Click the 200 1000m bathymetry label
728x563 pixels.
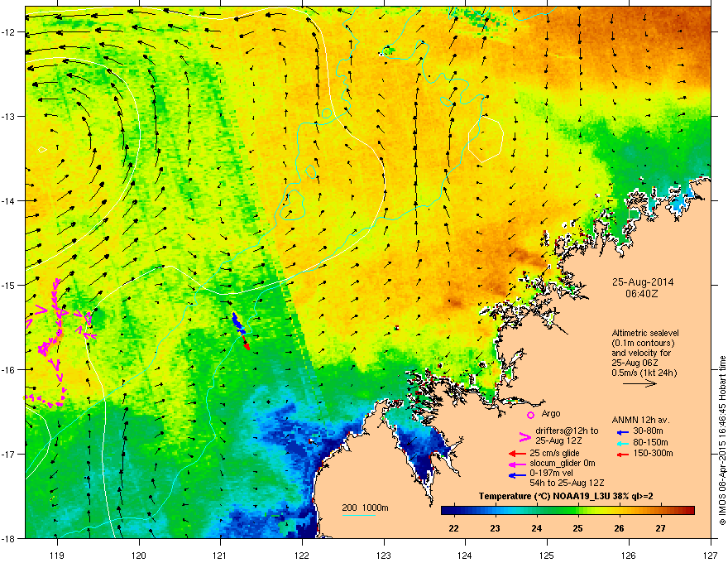point(365,508)
